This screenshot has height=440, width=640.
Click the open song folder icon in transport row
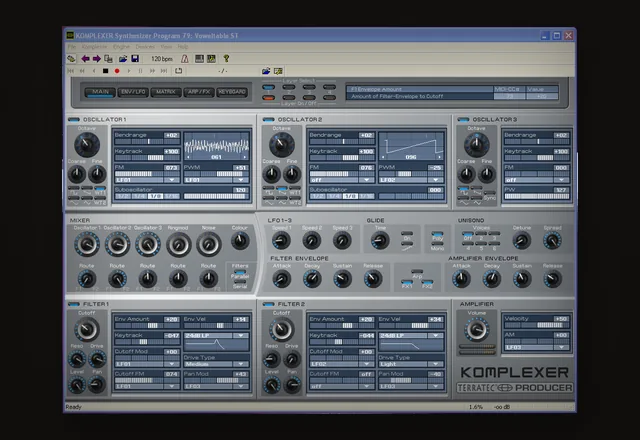tap(266, 71)
